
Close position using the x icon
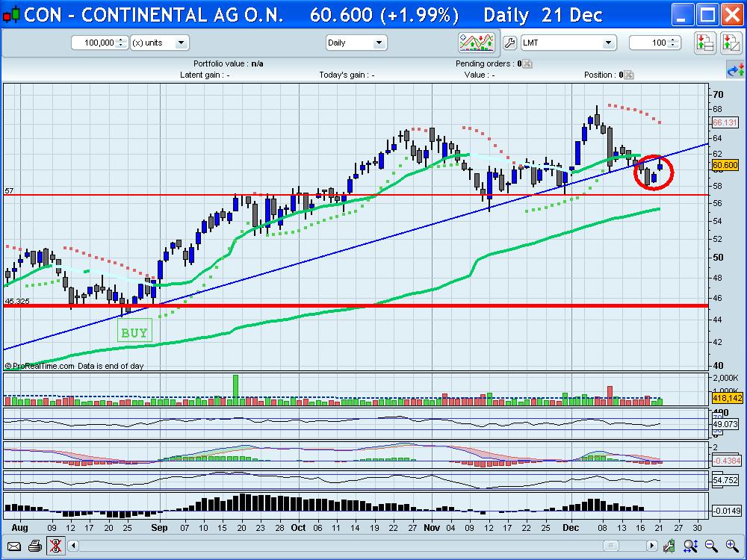tap(629, 75)
